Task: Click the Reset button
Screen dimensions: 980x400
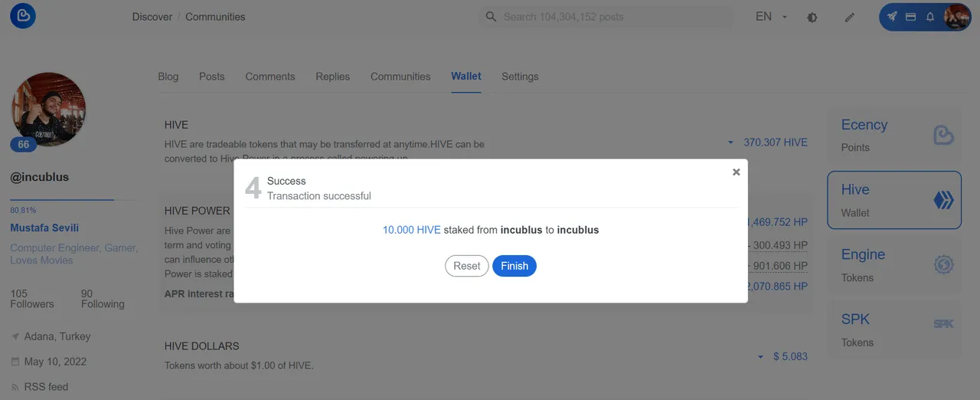Action: click(466, 266)
